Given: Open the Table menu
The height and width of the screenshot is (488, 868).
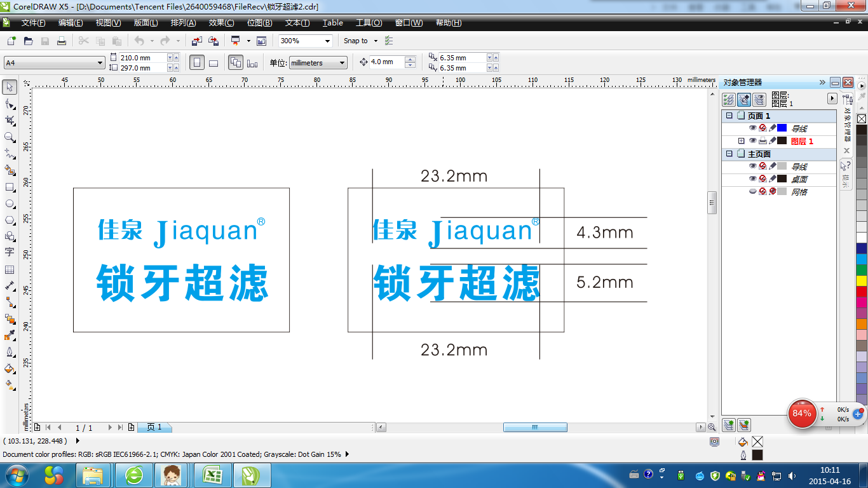Looking at the screenshot, I should click(x=332, y=23).
